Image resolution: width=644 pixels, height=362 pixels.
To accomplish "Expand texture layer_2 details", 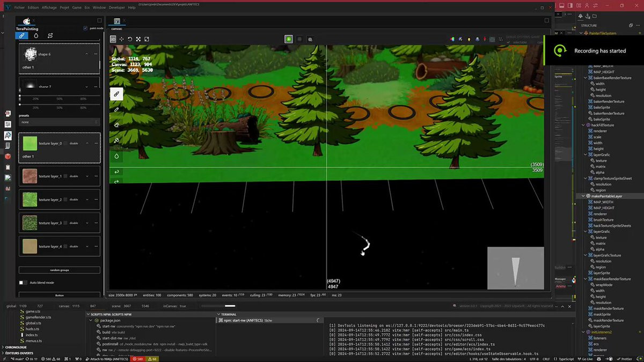I will click(x=87, y=200).
